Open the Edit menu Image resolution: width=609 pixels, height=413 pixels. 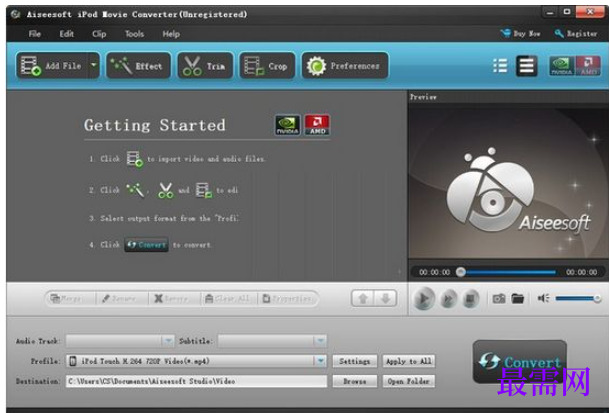pos(66,34)
